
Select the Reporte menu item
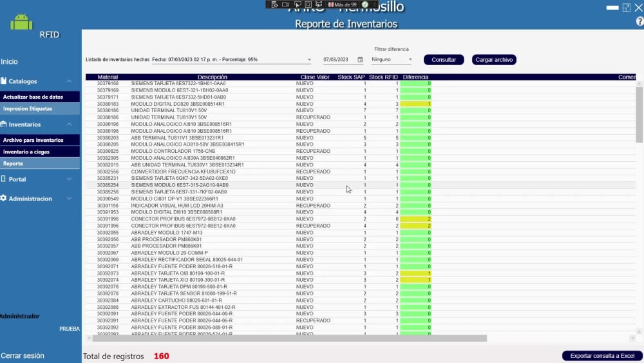coord(40,164)
